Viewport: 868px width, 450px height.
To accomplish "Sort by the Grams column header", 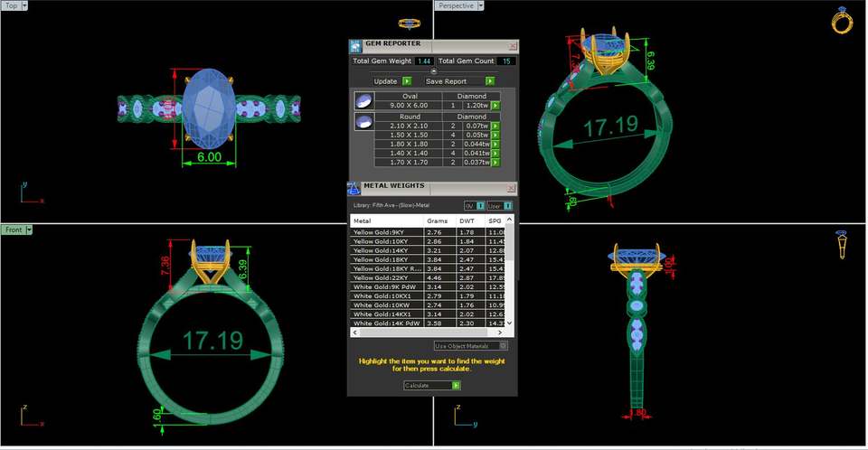I will (439, 220).
